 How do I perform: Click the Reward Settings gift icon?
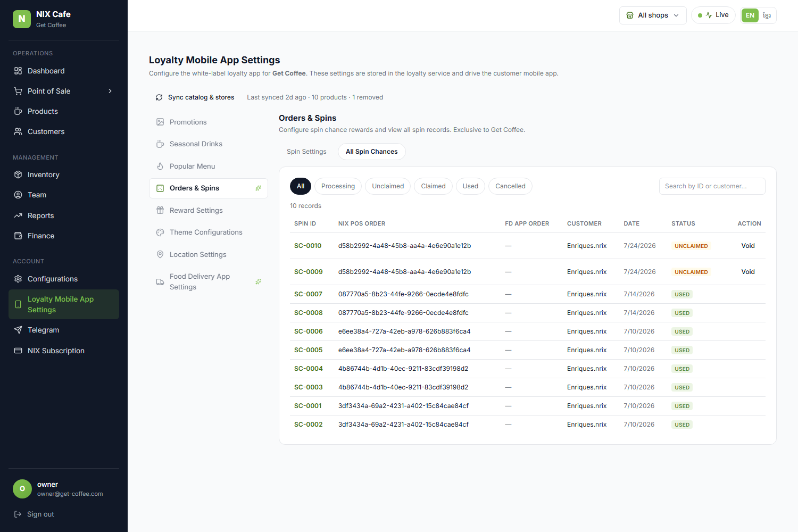[x=160, y=210]
